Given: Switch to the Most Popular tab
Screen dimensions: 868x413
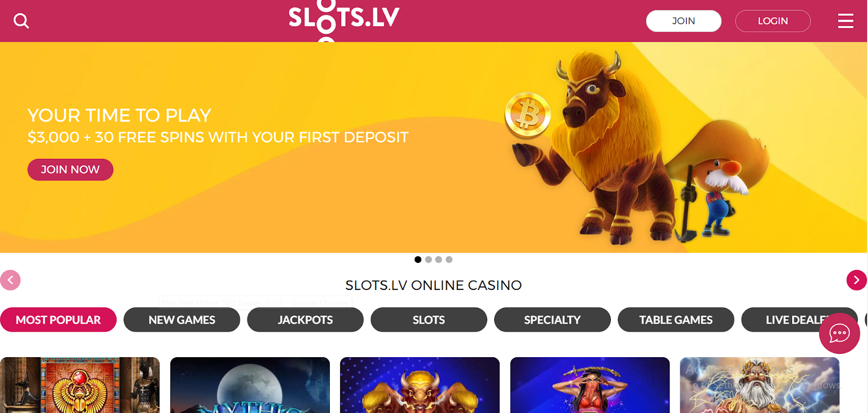Looking at the screenshot, I should coord(58,320).
